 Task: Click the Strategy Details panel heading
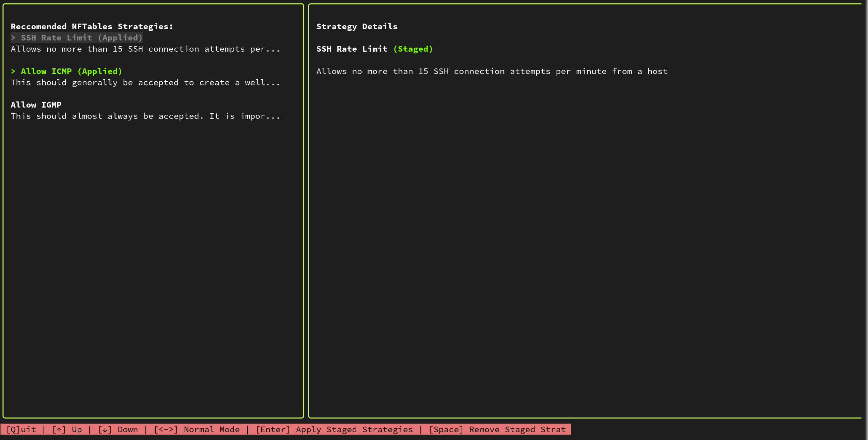pos(357,27)
